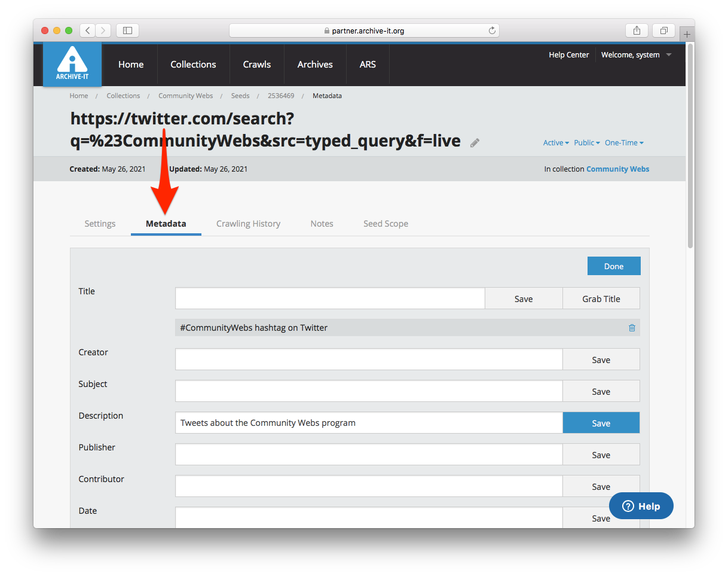This screenshot has height=576, width=728.
Task: Open a new tab with plus icon
Action: (x=687, y=34)
